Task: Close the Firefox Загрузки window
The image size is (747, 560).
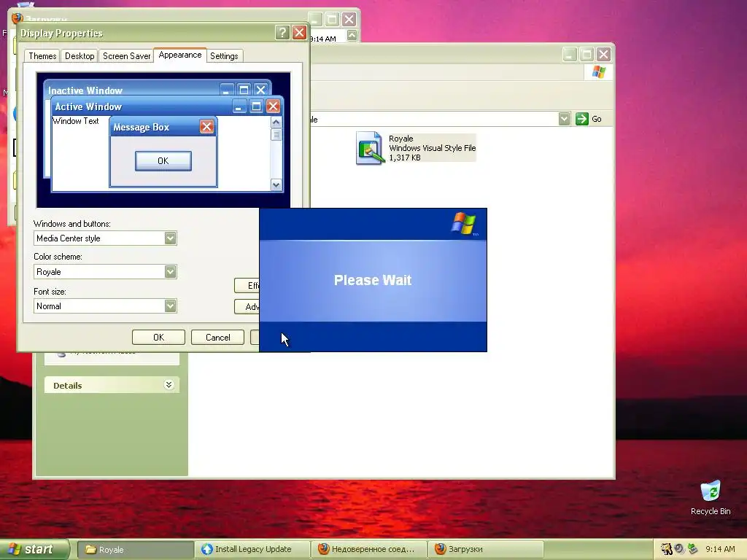Action: [x=349, y=19]
